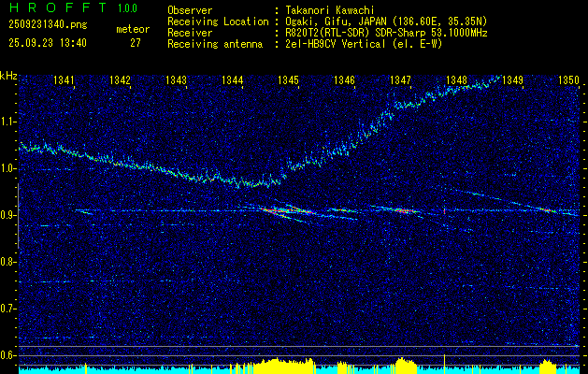Screen dimensions: 588x374
Task: Click the kHz axis label
Action: pyautogui.click(x=8, y=76)
